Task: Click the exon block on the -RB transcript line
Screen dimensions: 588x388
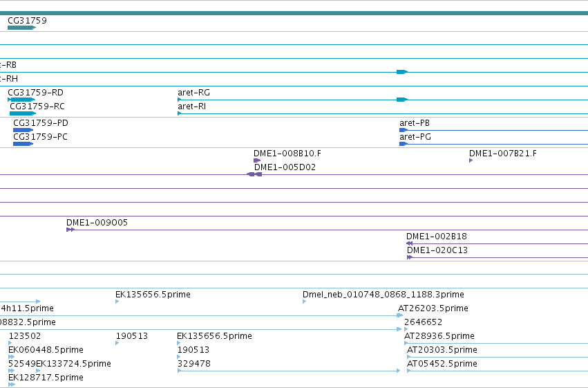Action: coord(402,72)
